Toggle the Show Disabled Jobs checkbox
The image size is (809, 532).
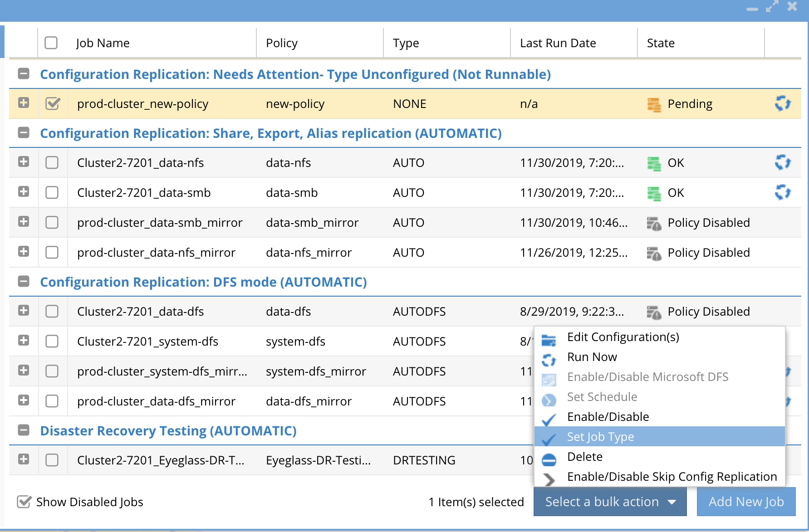pos(24,502)
